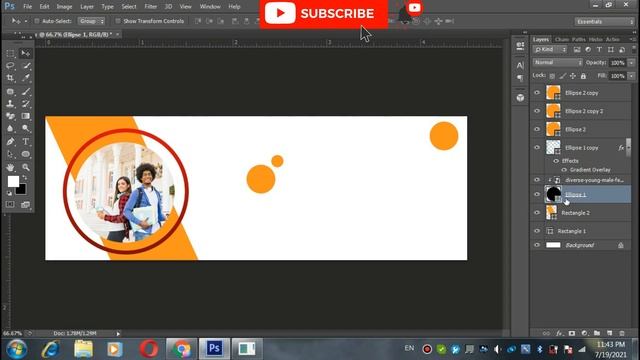
Task: Open the Kind filter dropdown
Action: pos(550,50)
